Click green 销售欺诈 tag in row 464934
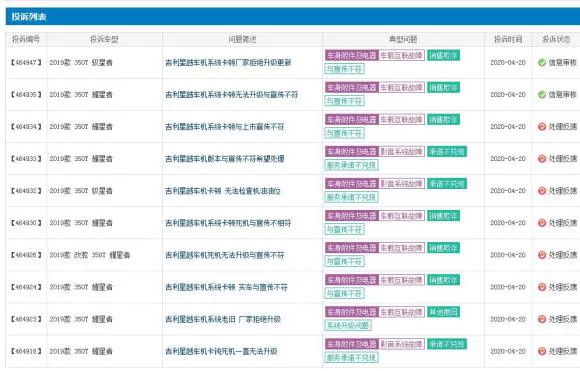This screenshot has width=580, height=371. click(x=443, y=119)
